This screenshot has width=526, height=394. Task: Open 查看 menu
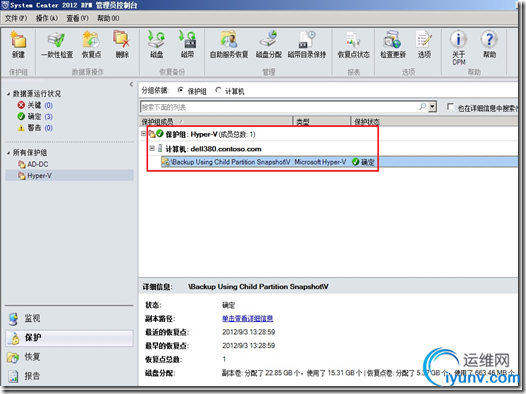(x=77, y=18)
